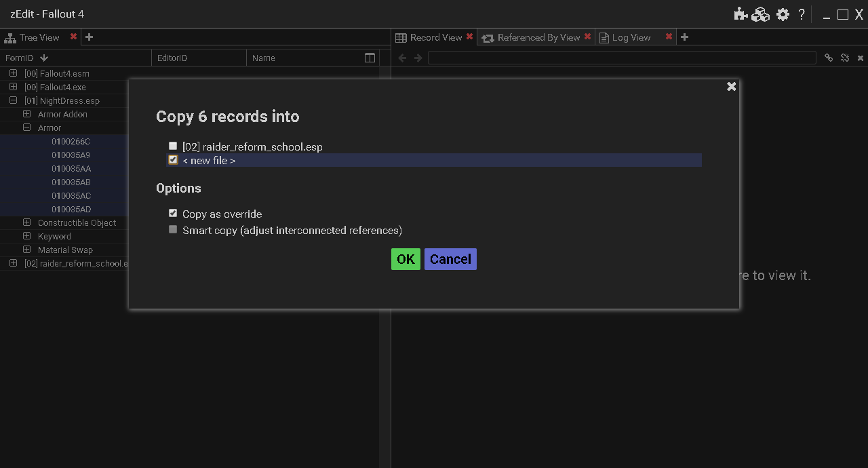This screenshot has width=868, height=468.
Task: Click the link view chain icon
Action: pyautogui.click(x=829, y=58)
